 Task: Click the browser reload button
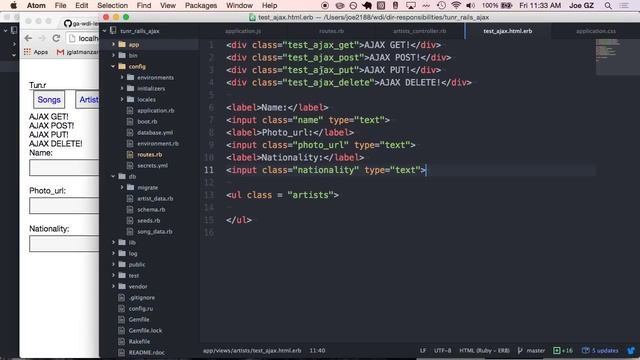pos(56,38)
